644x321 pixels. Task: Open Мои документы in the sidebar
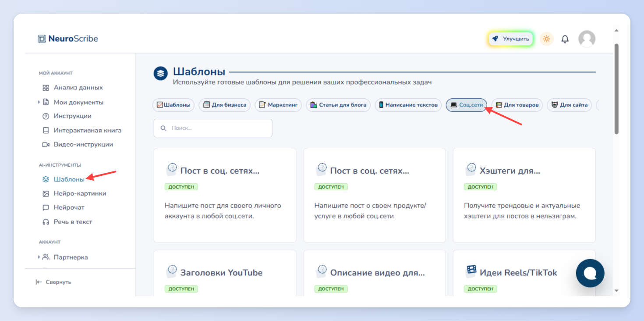pos(78,102)
